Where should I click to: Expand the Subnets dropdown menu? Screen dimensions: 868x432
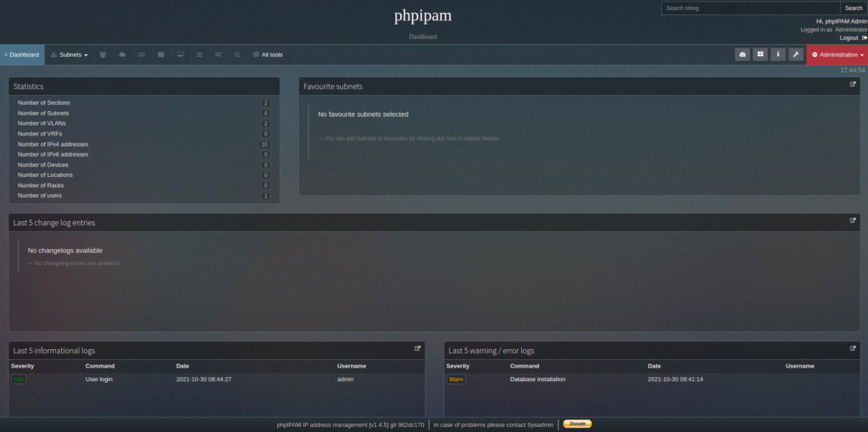[70, 55]
